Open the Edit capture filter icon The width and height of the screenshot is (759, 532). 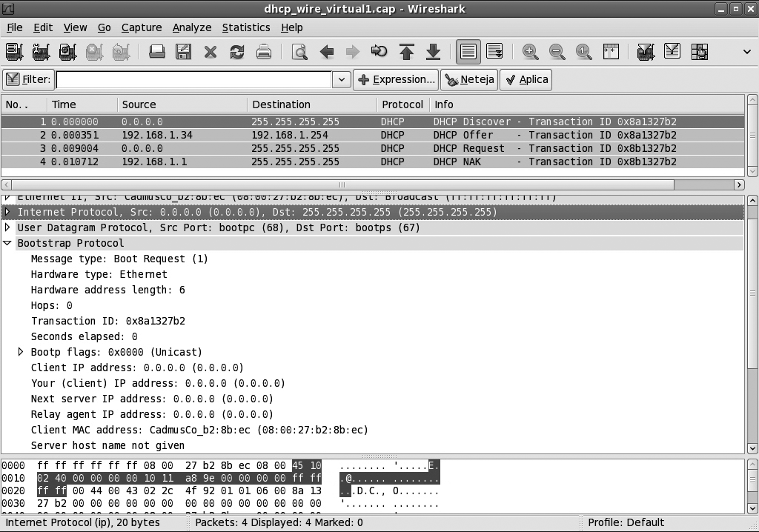point(646,52)
